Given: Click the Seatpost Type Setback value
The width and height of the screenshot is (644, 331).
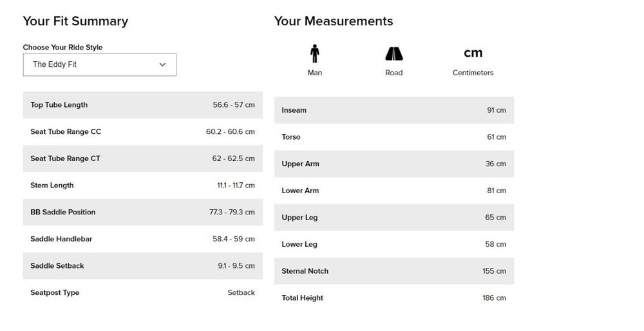Looking at the screenshot, I should [241, 293].
